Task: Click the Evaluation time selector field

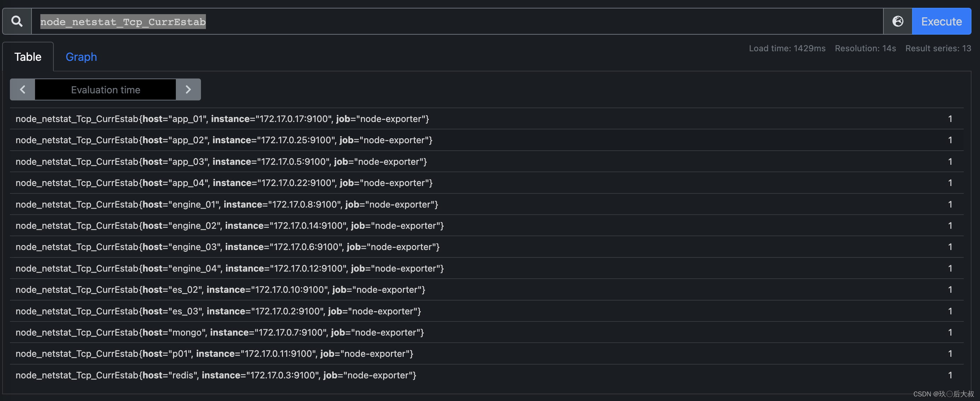Action: pyautogui.click(x=106, y=89)
